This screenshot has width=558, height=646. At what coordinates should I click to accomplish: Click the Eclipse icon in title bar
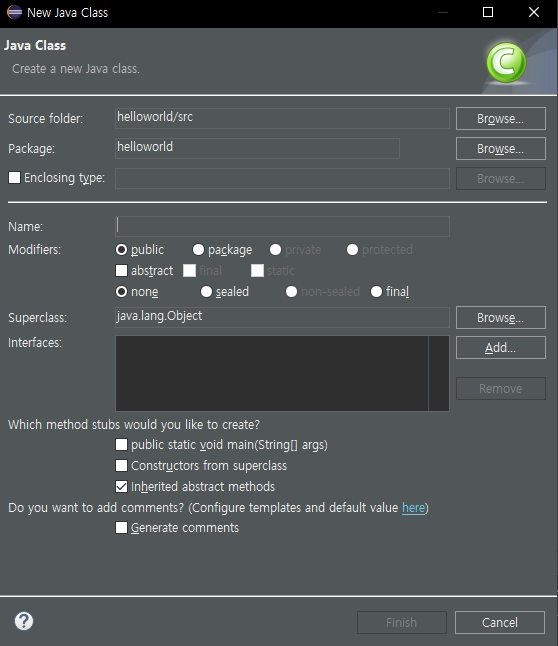14,12
